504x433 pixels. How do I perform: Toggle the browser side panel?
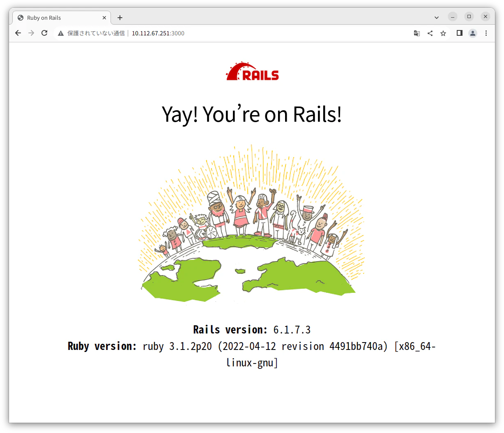click(460, 33)
